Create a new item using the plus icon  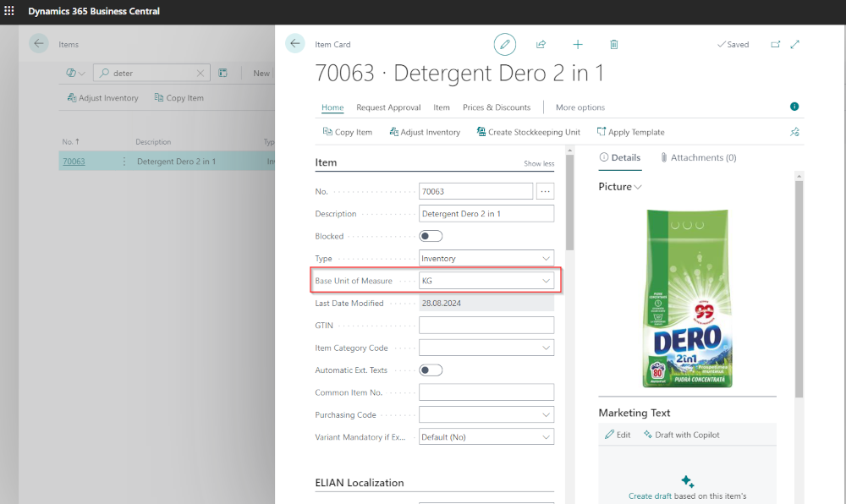point(577,44)
